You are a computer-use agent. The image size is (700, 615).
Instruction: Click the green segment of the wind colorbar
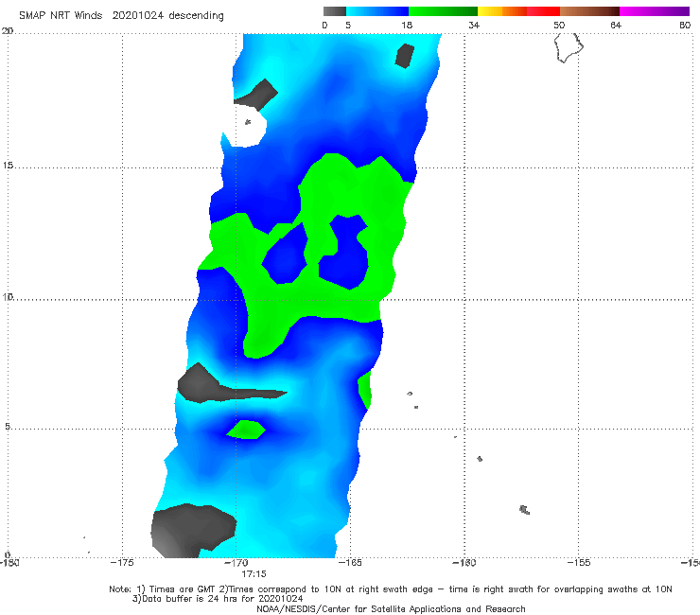(443, 11)
